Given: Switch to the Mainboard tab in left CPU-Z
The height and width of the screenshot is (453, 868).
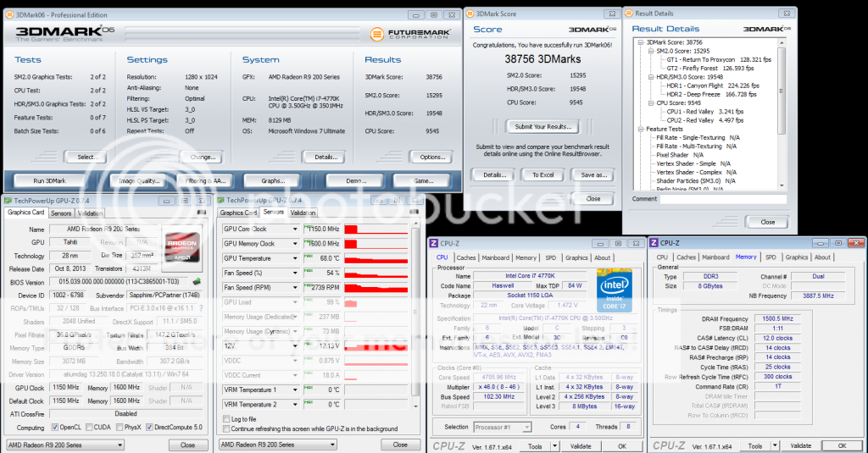Looking at the screenshot, I should coord(495,257).
